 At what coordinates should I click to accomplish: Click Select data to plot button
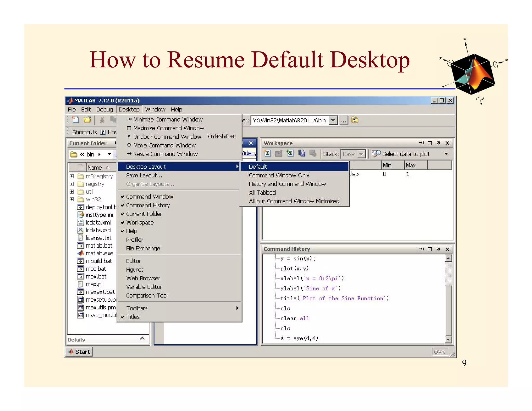pos(401,154)
